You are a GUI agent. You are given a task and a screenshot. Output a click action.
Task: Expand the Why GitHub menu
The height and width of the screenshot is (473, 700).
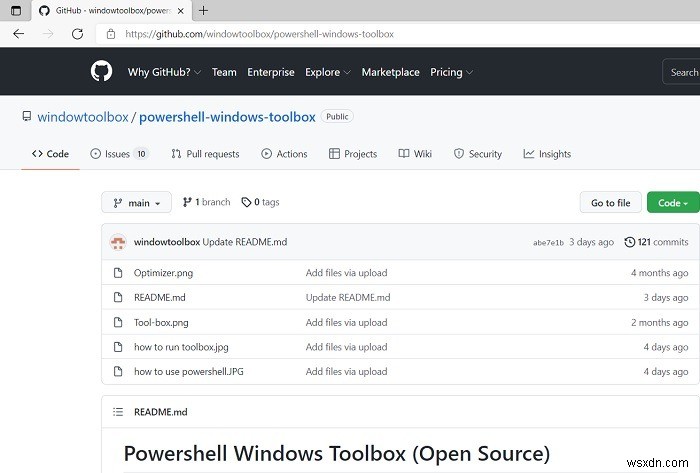[x=165, y=72]
